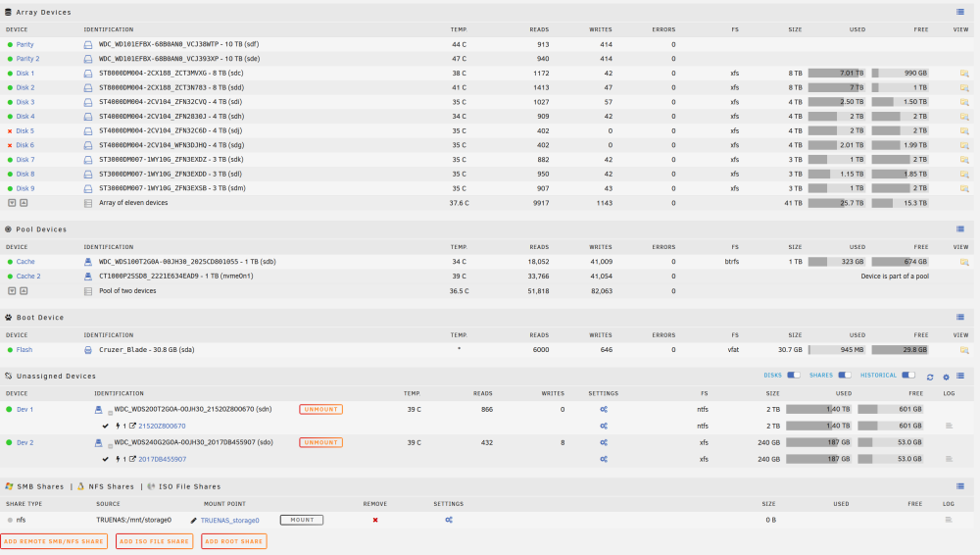
Task: Toggle the HISTORICAL switch
Action: coord(908,376)
